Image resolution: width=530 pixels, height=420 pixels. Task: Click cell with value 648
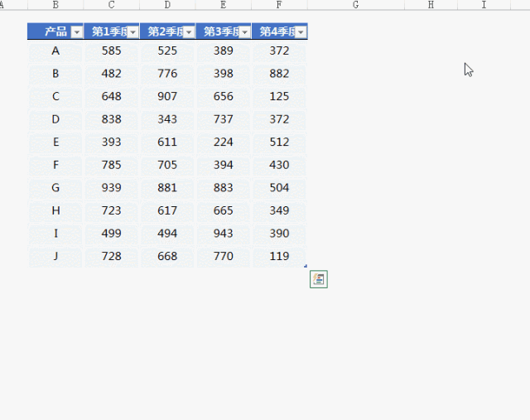111,97
